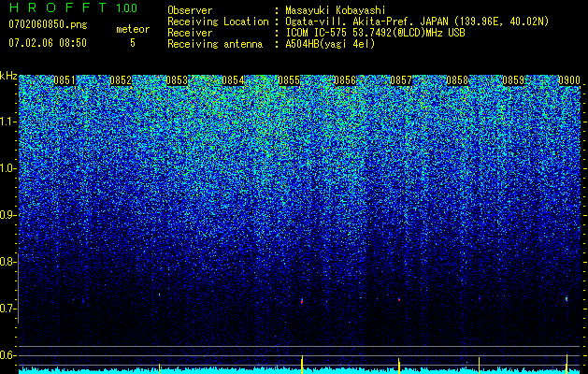Click the 0.7 kHz frequency axis label
588x374 pixels.
(x=7, y=309)
